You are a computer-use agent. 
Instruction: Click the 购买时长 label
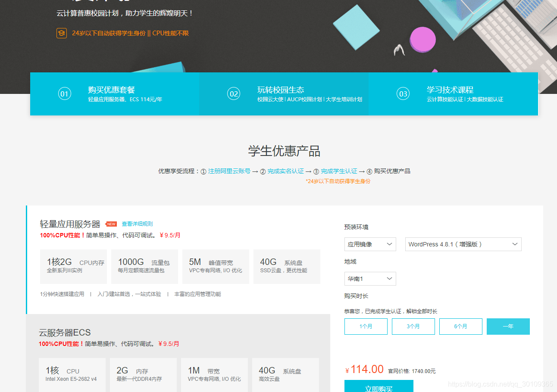point(356,296)
